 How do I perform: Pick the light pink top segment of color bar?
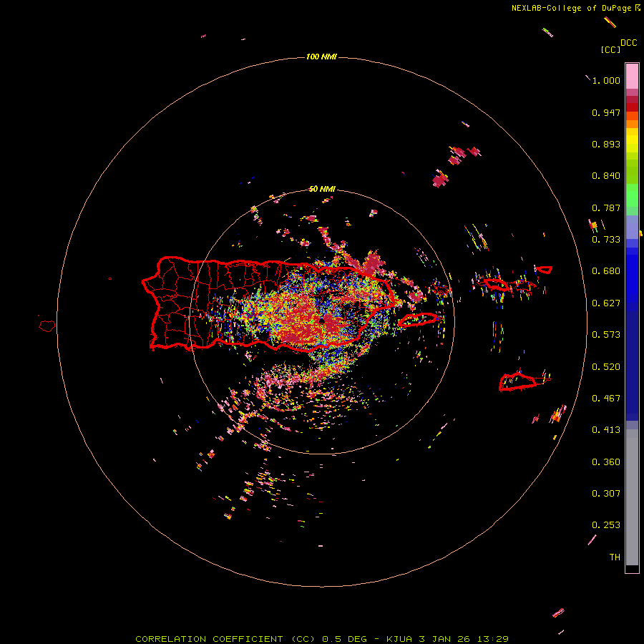(632, 77)
